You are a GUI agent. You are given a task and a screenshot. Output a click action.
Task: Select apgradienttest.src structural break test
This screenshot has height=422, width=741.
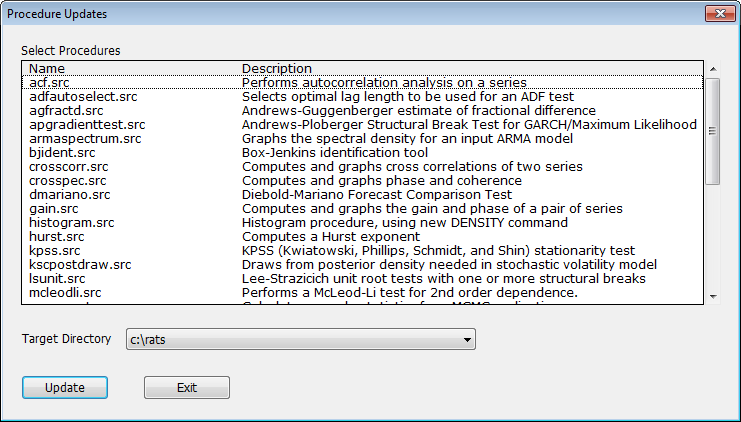coord(87,124)
